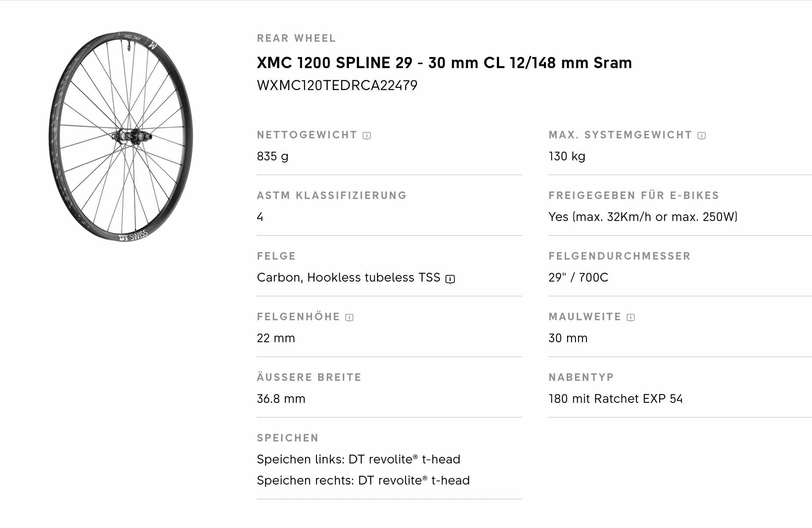Select the article number WXMC120TEDRCA22479

(x=337, y=85)
